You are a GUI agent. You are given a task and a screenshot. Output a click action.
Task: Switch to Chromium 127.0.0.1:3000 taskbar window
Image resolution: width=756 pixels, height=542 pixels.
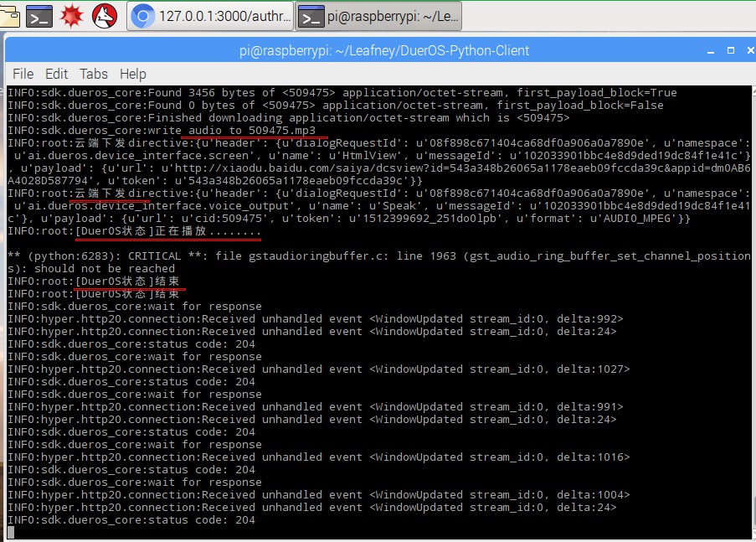point(210,16)
